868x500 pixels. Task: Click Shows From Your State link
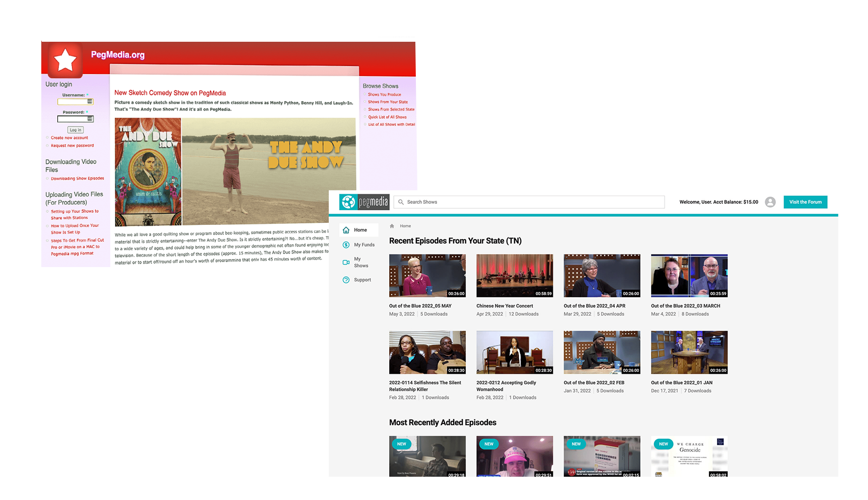pos(388,102)
